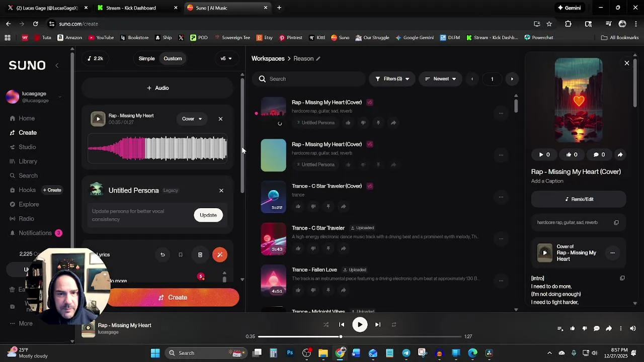Screen dimensions: 644x362
Task: Click + Create next to Hooks
Action: point(52,190)
